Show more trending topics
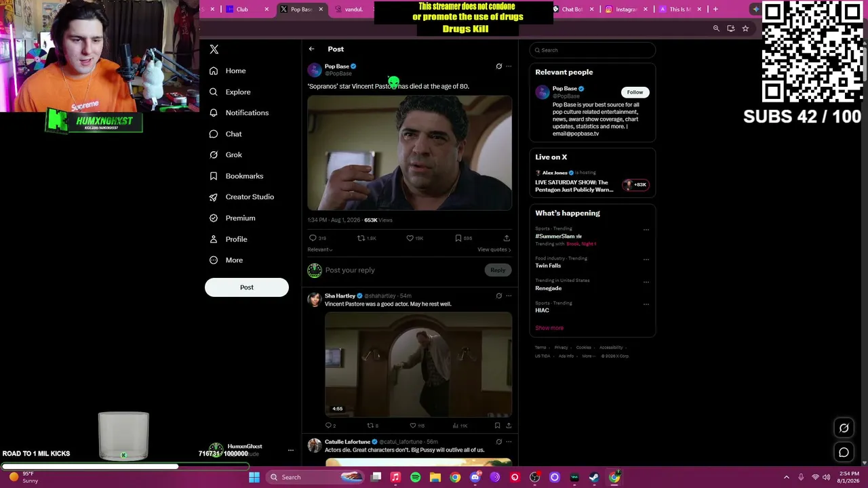The height and width of the screenshot is (488, 868). click(549, 328)
